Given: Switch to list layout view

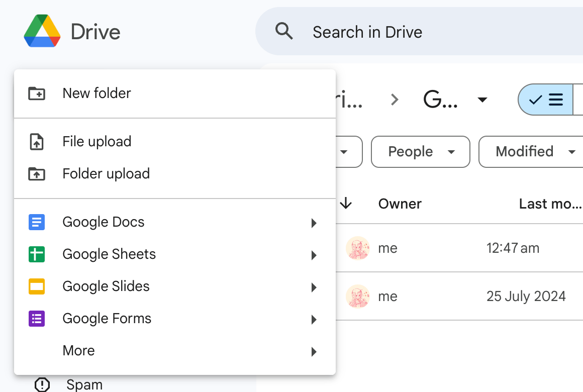Looking at the screenshot, I should [545, 100].
